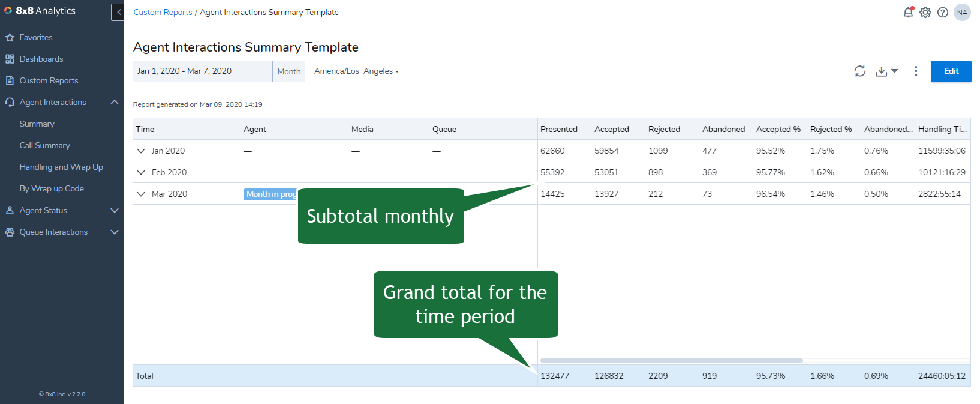Click the Queue Interactions group icon
980x404 pixels.
[x=10, y=232]
